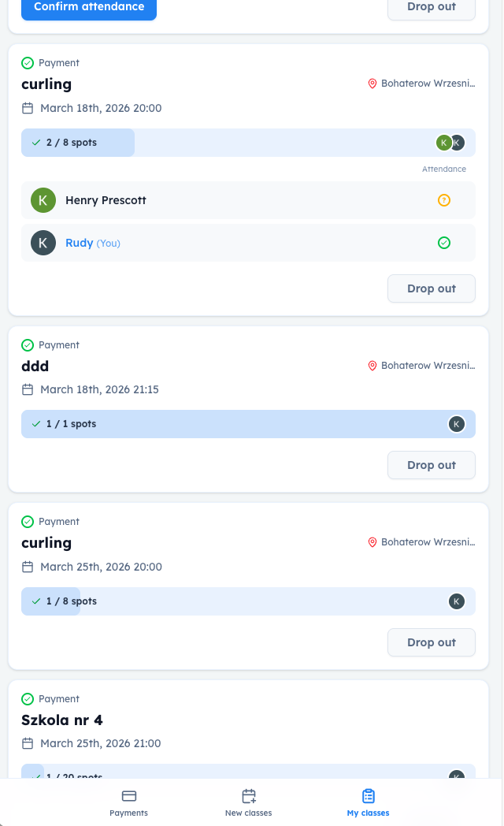This screenshot has width=504, height=826.
Task: Click Rudy's dark avatar in attendee list
Action: coord(43,243)
